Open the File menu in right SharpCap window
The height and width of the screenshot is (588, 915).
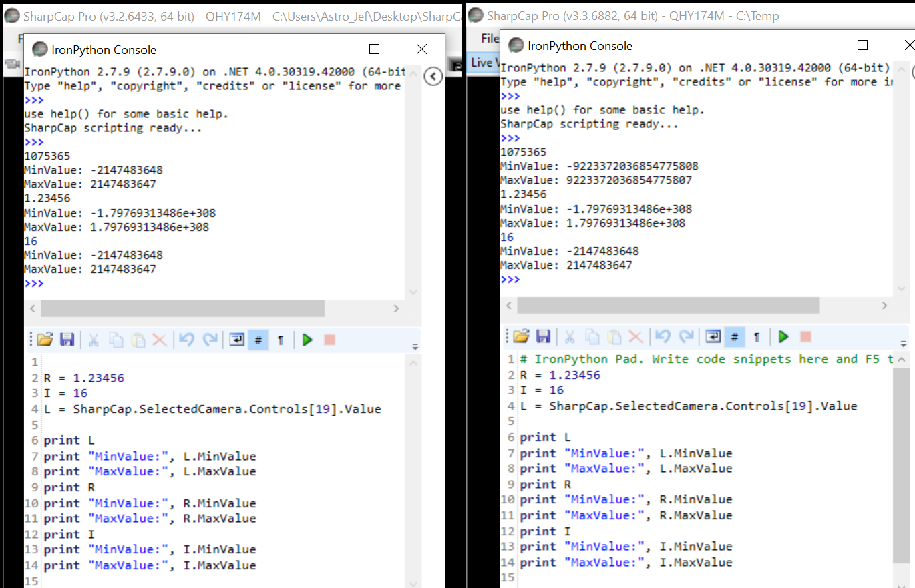[x=490, y=39]
